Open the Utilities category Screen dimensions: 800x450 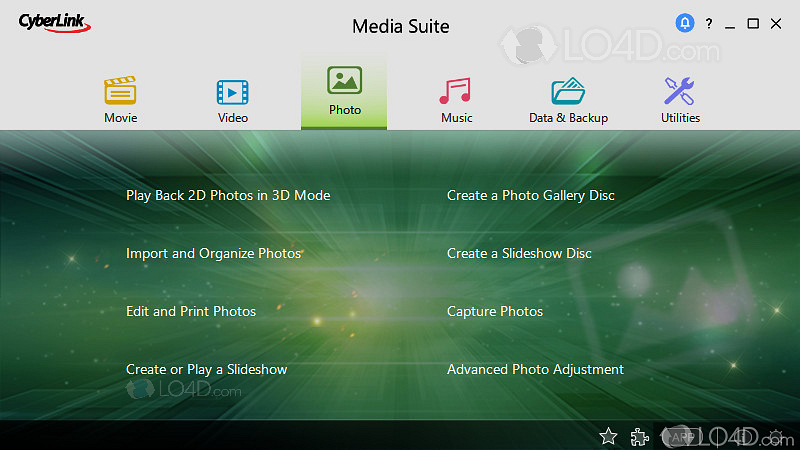(680, 101)
